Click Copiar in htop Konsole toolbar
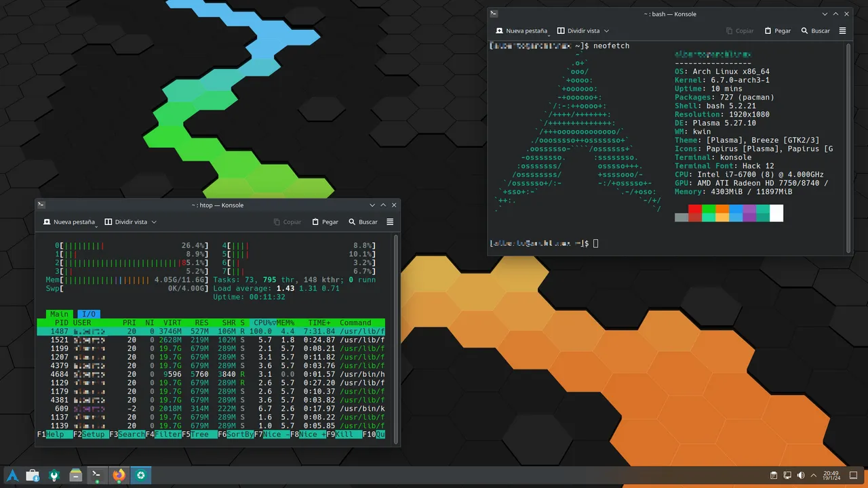 pos(287,222)
